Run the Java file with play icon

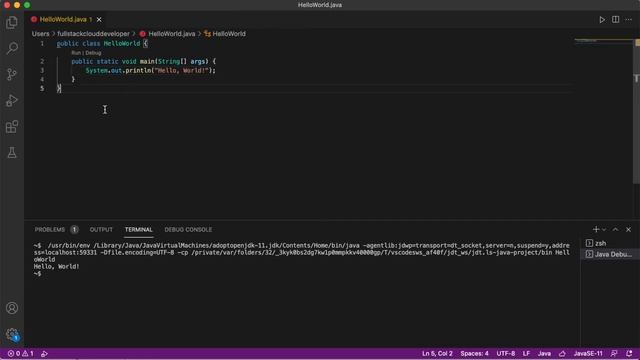click(x=602, y=20)
